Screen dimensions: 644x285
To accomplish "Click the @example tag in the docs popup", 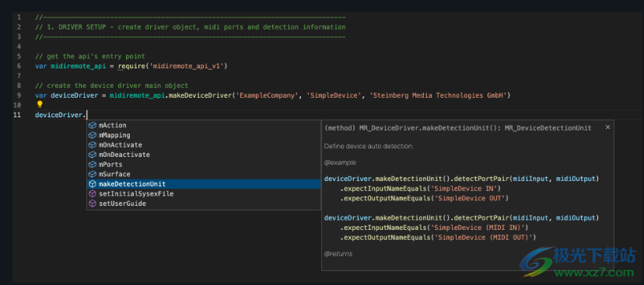I will pos(340,162).
